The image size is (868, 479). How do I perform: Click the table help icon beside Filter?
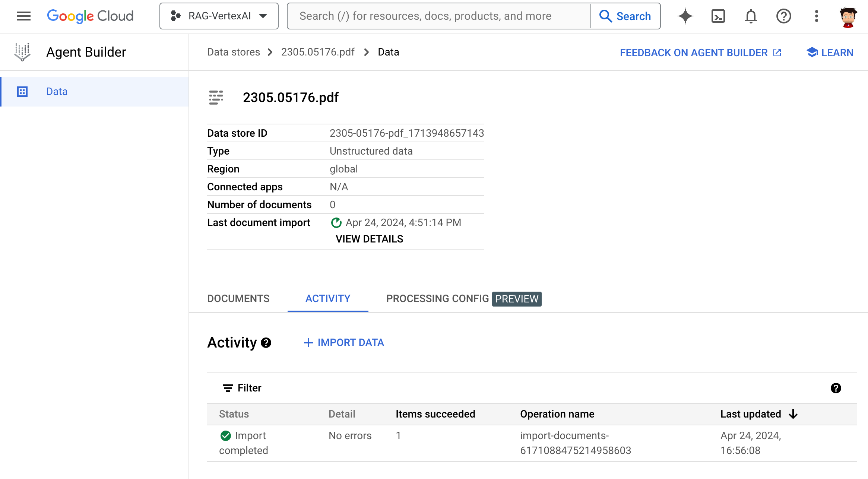(x=836, y=388)
